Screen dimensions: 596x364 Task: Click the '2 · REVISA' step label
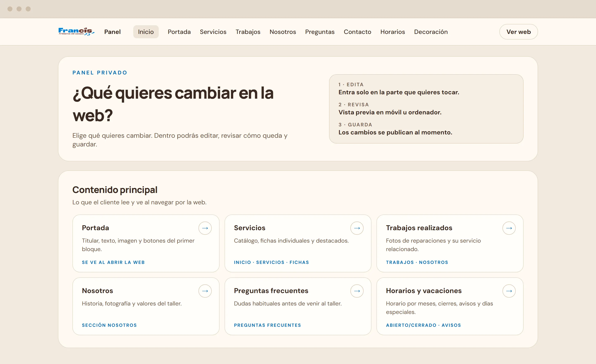pyautogui.click(x=354, y=104)
